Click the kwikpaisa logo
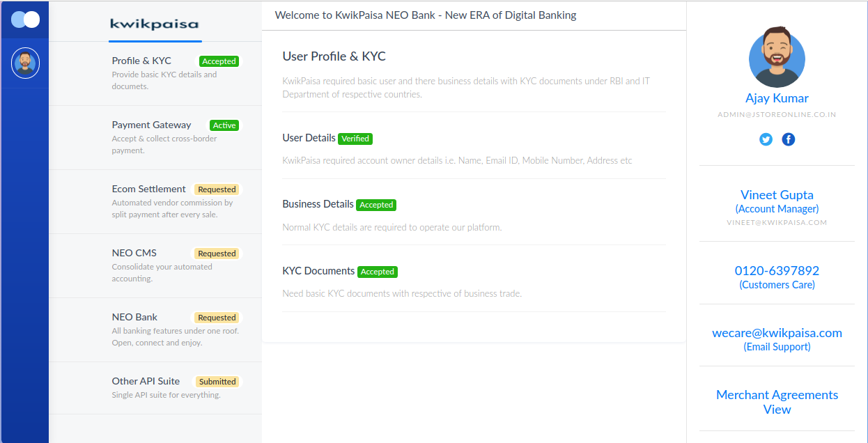The height and width of the screenshot is (443, 868). tap(154, 24)
